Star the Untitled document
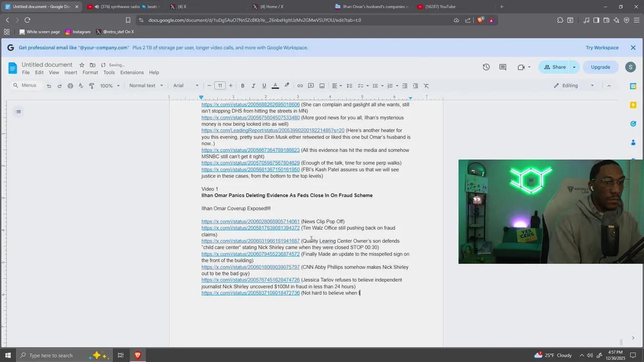Viewport: 644px width, 362px height. (x=82, y=65)
